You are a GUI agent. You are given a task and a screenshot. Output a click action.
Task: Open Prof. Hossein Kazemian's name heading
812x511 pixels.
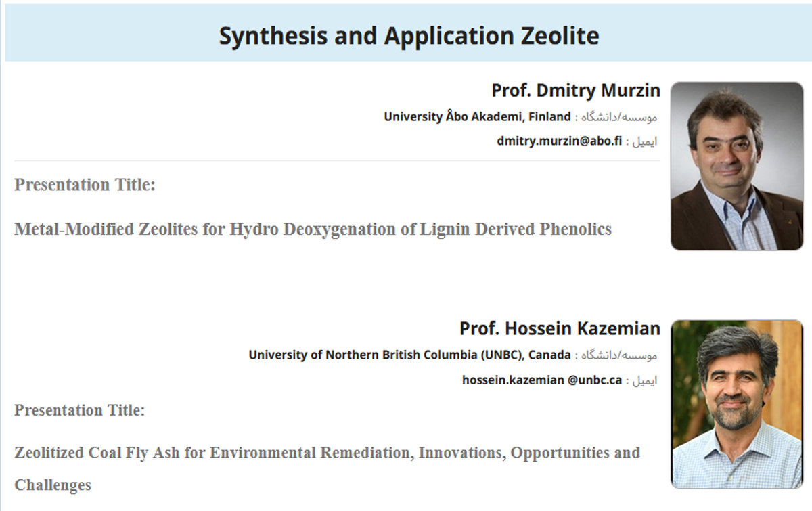560,329
